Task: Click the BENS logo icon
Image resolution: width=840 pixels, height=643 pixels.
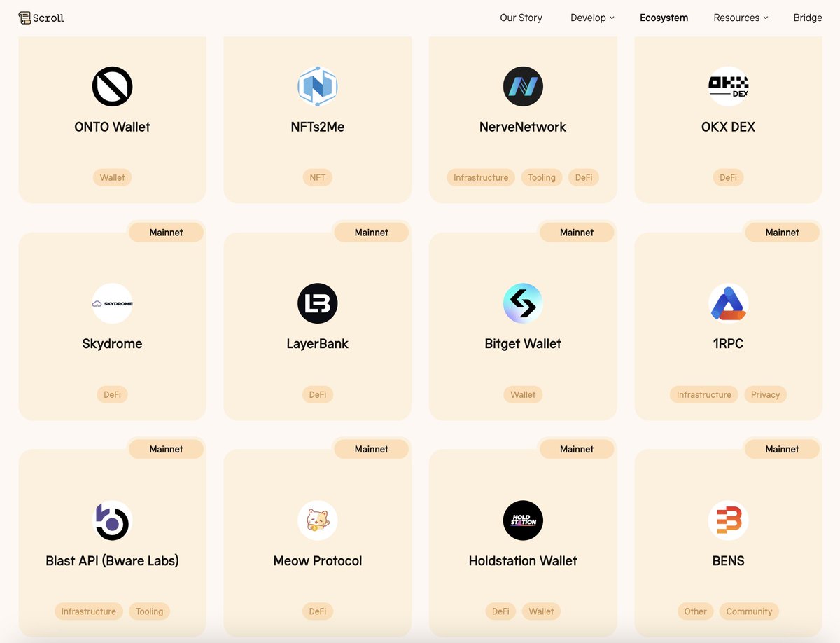Action: point(728,520)
